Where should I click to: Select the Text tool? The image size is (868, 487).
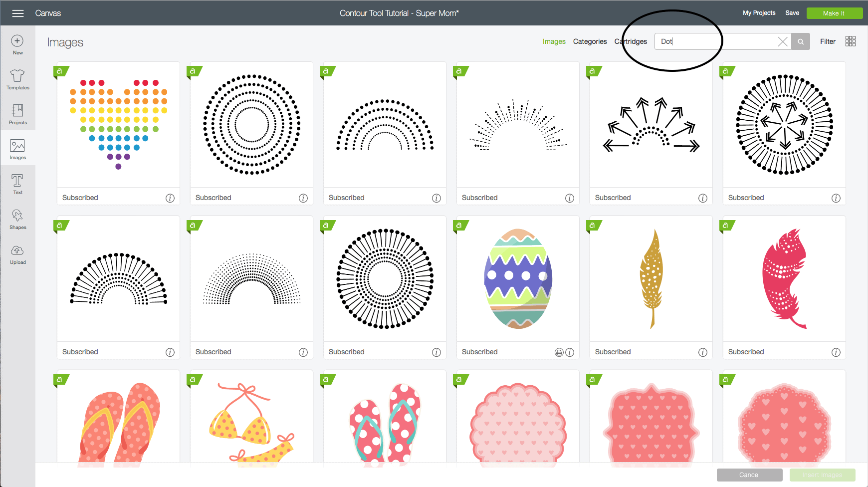coord(17,184)
